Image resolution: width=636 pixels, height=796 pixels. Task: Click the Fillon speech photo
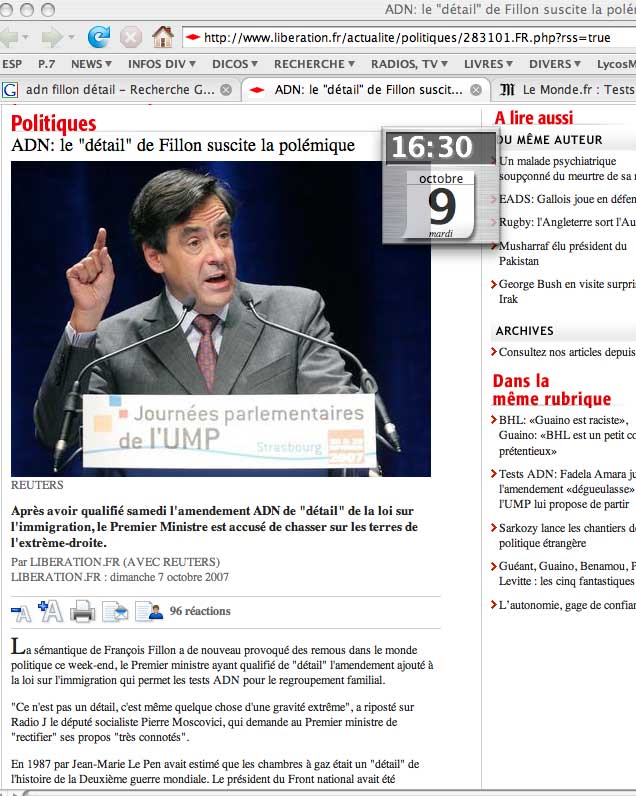pos(221,318)
